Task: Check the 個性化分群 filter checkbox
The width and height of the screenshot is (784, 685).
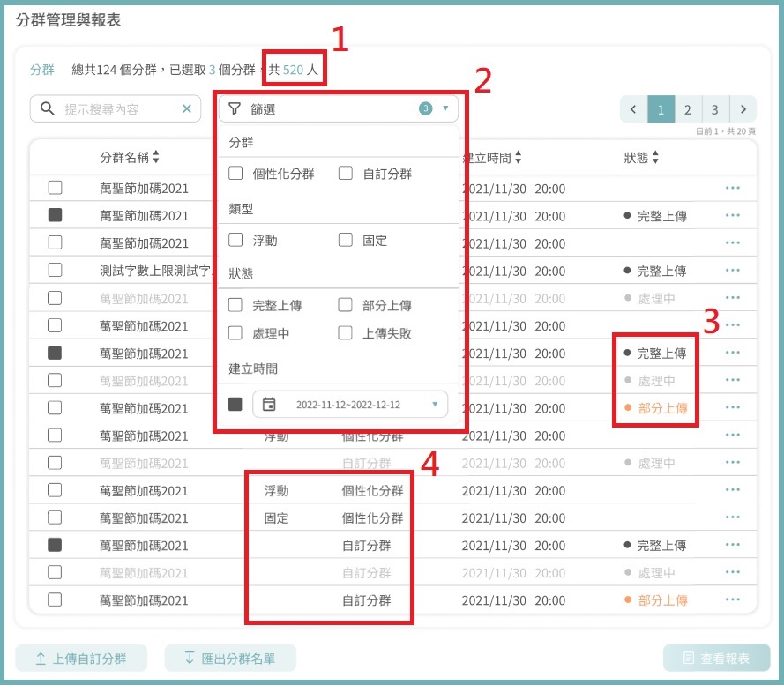Action: click(x=235, y=174)
